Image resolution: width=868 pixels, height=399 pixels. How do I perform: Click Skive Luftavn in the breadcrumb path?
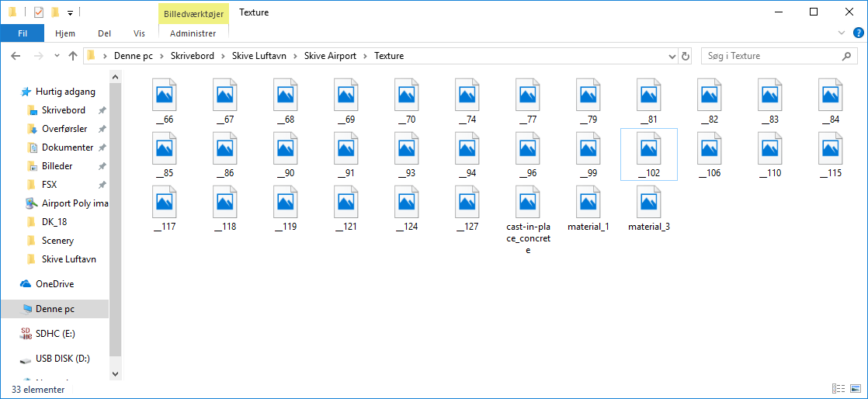point(259,56)
